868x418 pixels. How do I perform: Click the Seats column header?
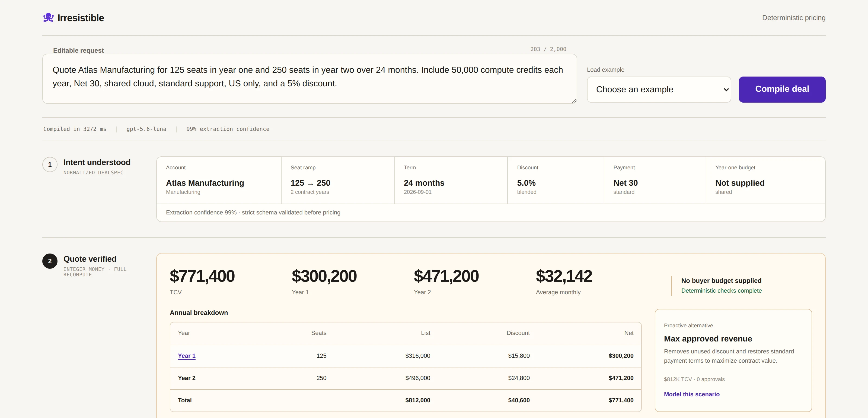click(x=318, y=333)
